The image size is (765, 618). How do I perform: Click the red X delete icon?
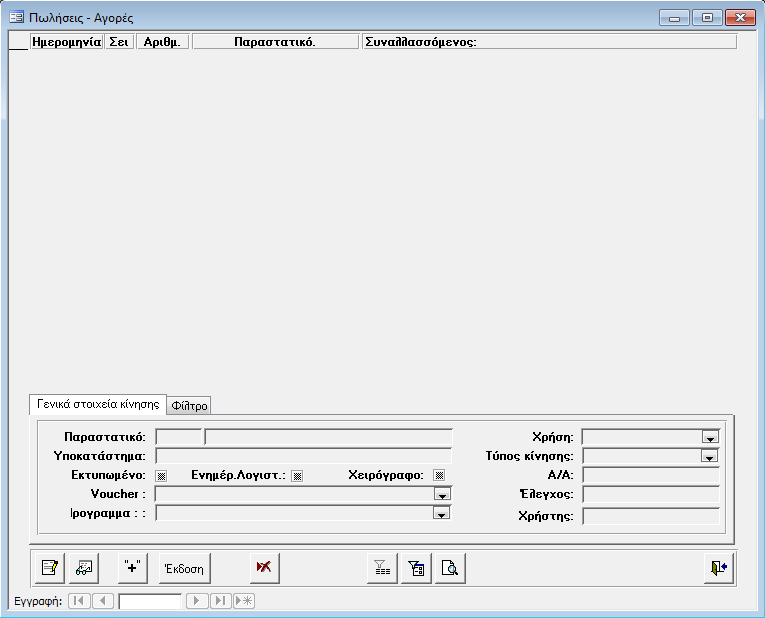click(264, 568)
